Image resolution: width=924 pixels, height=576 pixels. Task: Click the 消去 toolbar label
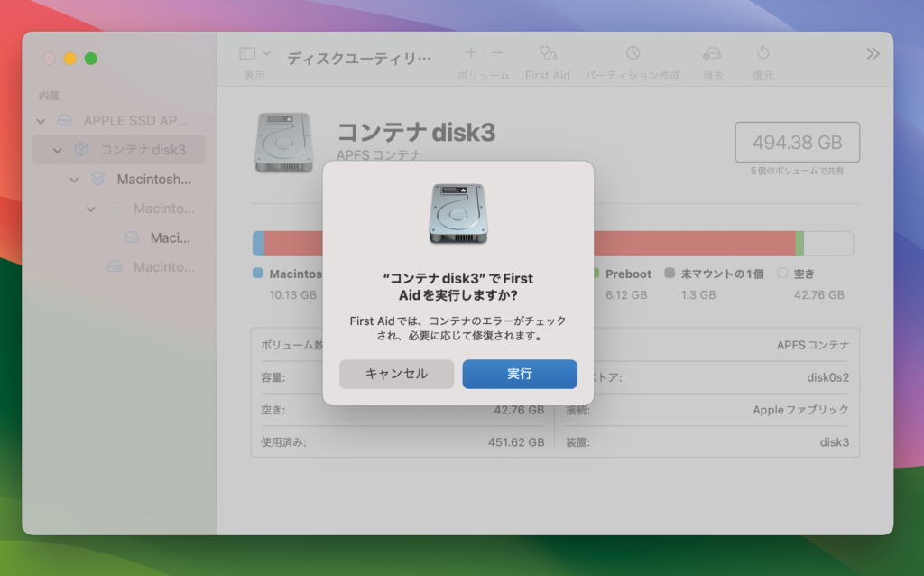pyautogui.click(x=713, y=76)
